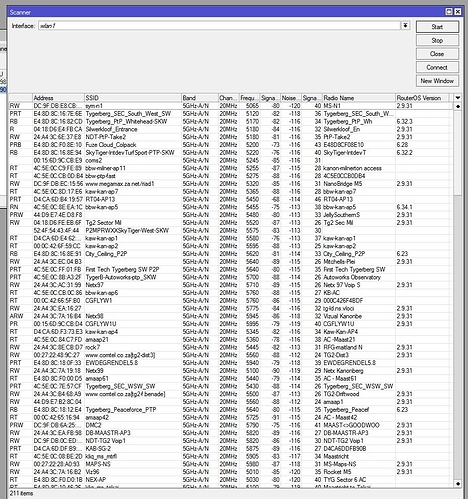Viewport: 468px width, 499px height.
Task: Select RT04-AP13 SSID
Action: [x=100, y=199]
